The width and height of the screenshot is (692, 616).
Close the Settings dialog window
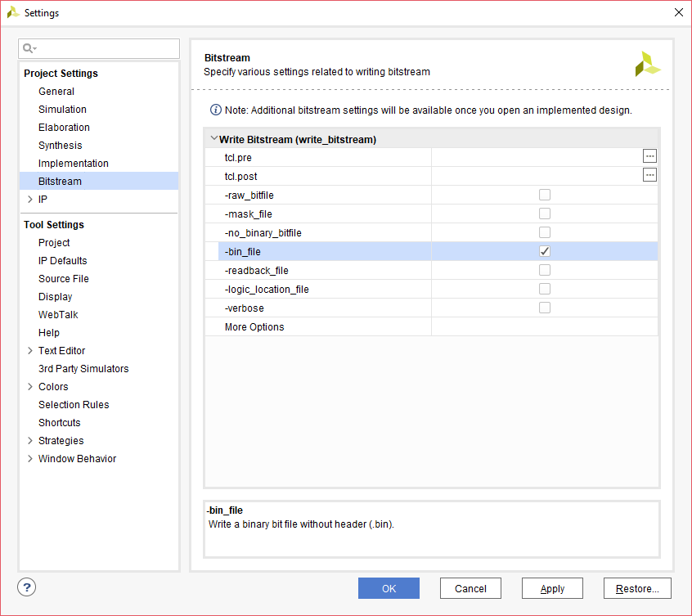[x=678, y=12]
